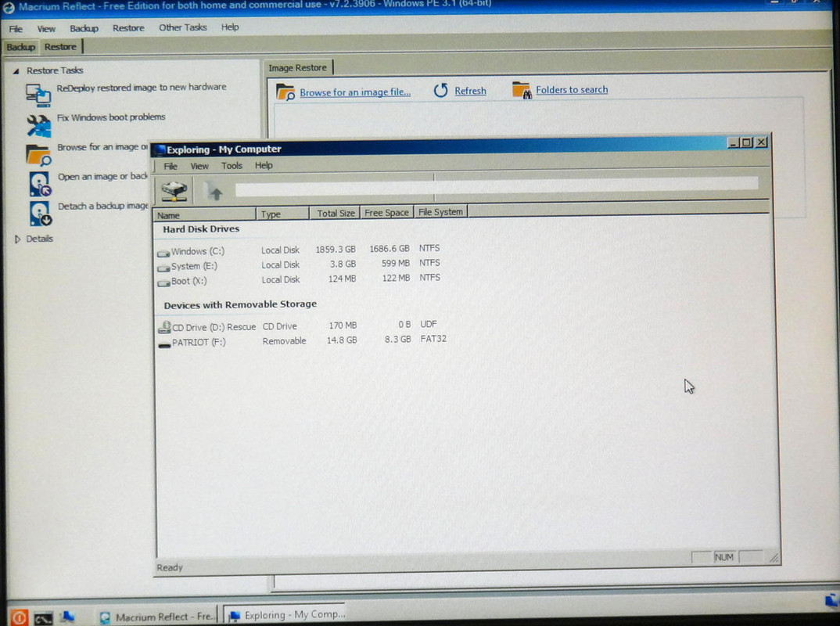Screen dimensions: 840x626
Task: Click the Hard Disk Drives group heading
Action: point(201,228)
